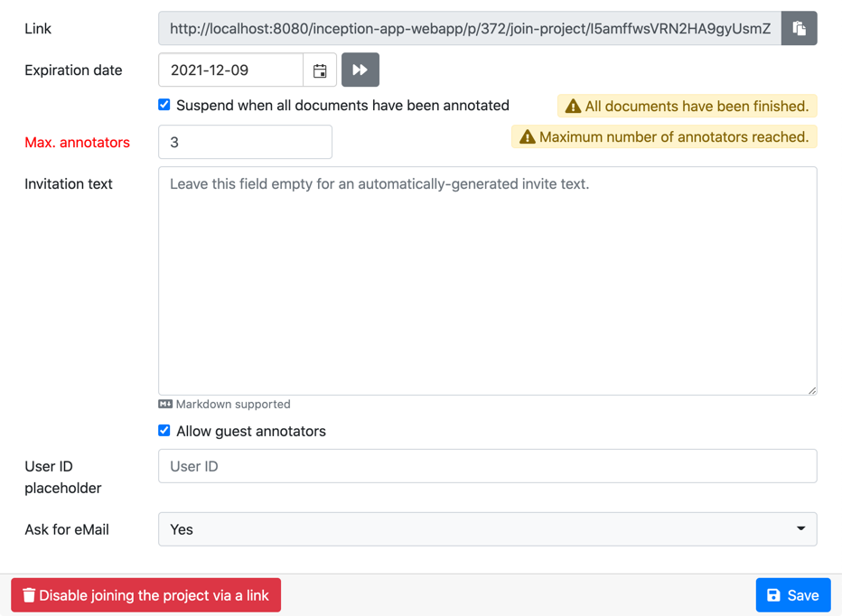Click the fast-forward expiration date button
842x616 pixels.
360,70
